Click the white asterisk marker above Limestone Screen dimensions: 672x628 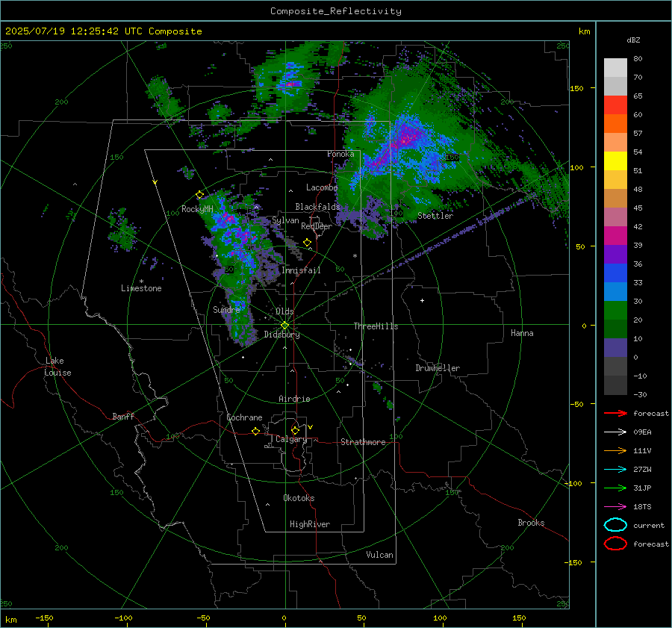[x=141, y=282]
